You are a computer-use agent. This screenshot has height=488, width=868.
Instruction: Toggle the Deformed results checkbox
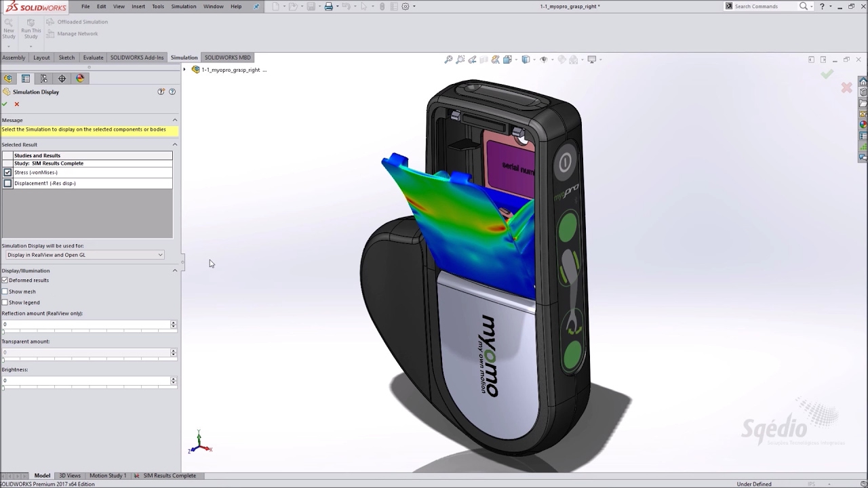coord(5,280)
